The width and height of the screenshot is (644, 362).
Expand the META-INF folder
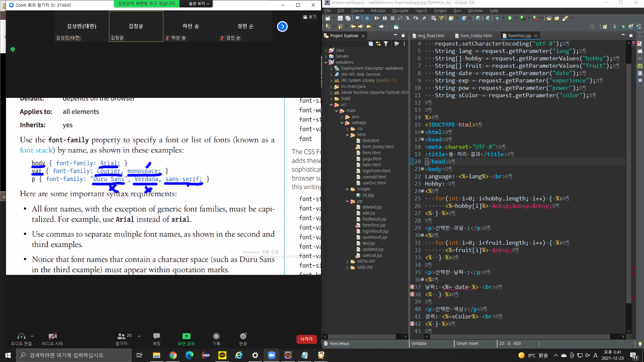[x=347, y=261]
